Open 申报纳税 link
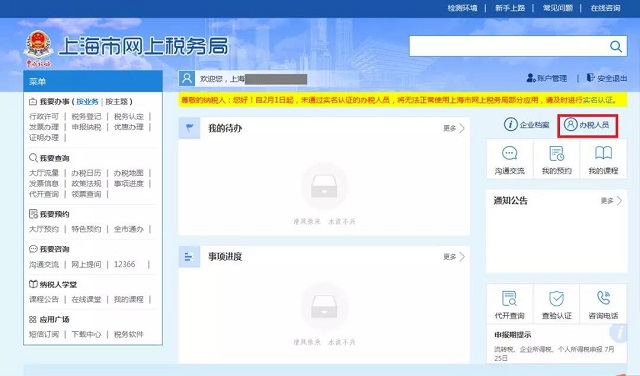The height and width of the screenshot is (376, 640). 86,127
